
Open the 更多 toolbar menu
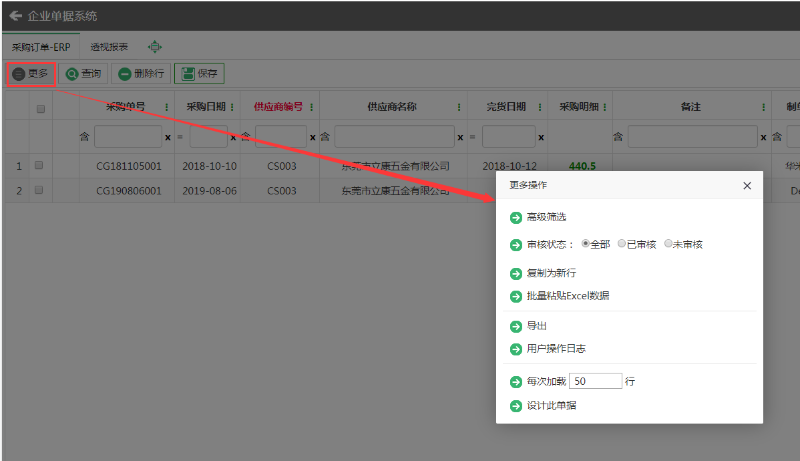click(30, 73)
